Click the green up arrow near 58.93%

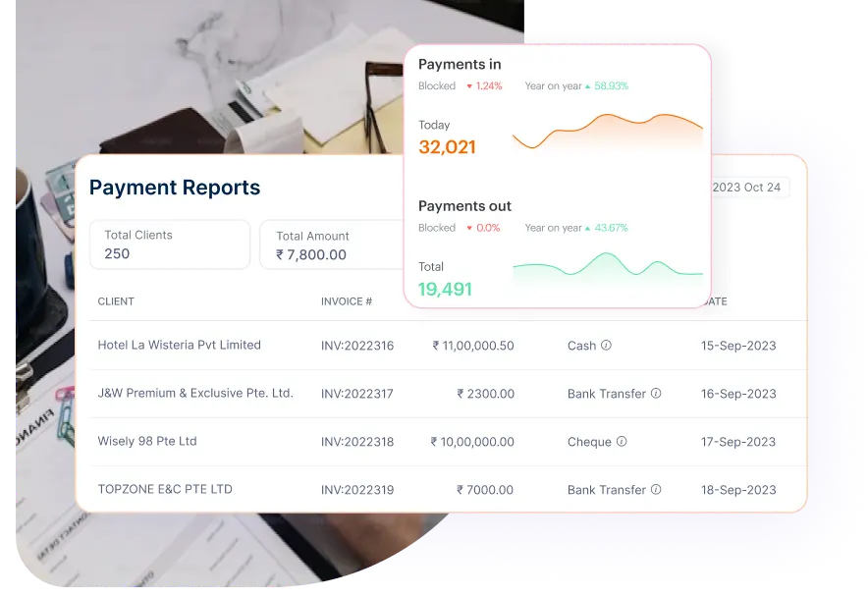pyautogui.click(x=588, y=86)
